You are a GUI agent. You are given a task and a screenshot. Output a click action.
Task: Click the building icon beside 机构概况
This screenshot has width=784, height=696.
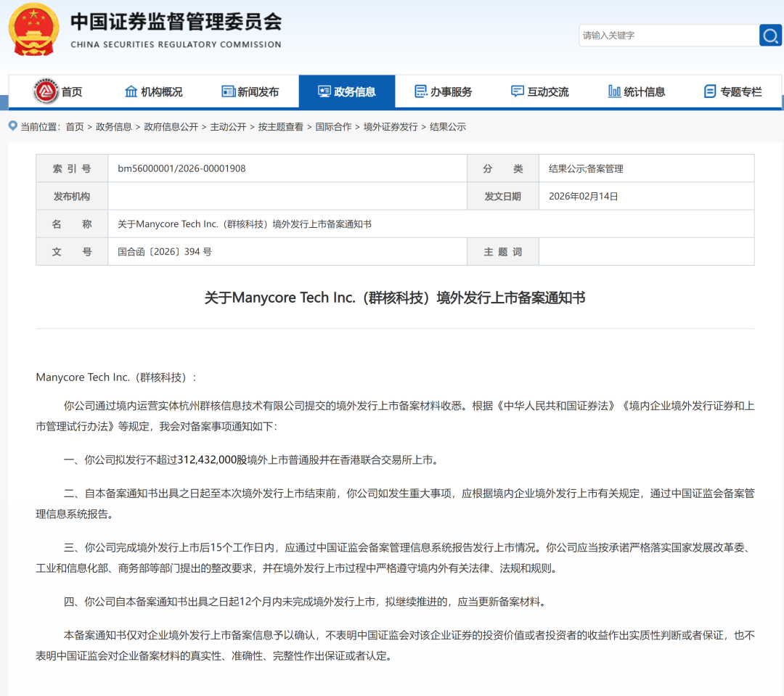(131, 91)
